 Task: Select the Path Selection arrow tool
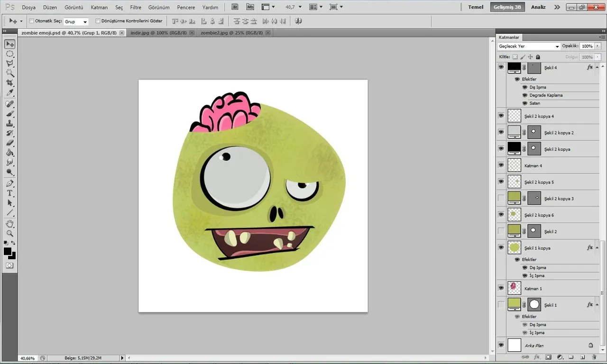tap(9, 203)
